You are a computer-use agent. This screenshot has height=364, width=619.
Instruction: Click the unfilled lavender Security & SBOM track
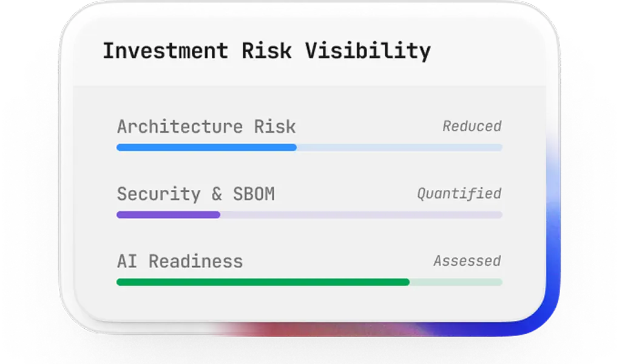pyautogui.click(x=361, y=215)
